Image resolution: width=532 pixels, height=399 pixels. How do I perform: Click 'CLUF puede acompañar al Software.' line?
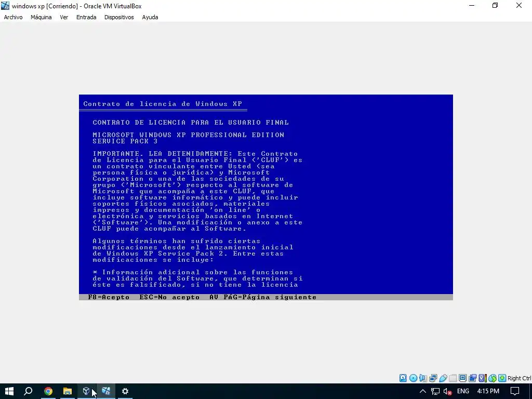pyautogui.click(x=169, y=229)
